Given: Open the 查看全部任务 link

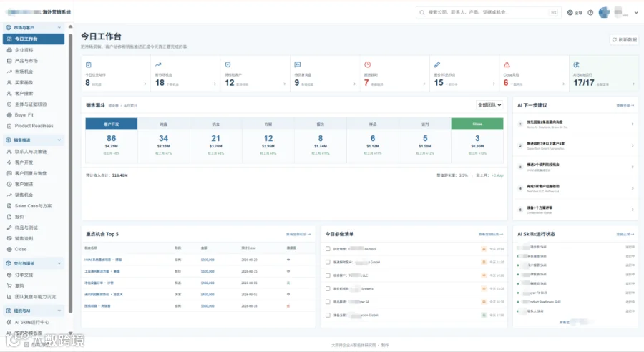Looking at the screenshot, I should coord(491,234).
